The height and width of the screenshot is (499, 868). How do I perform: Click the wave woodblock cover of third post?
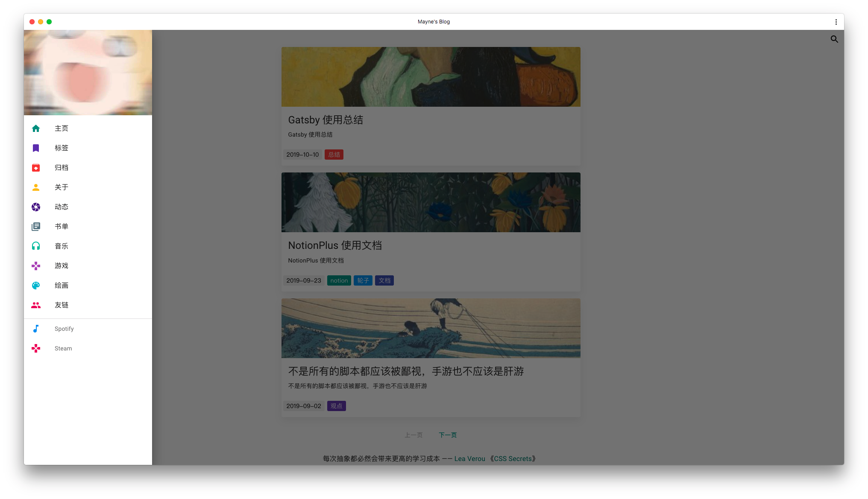(x=431, y=328)
